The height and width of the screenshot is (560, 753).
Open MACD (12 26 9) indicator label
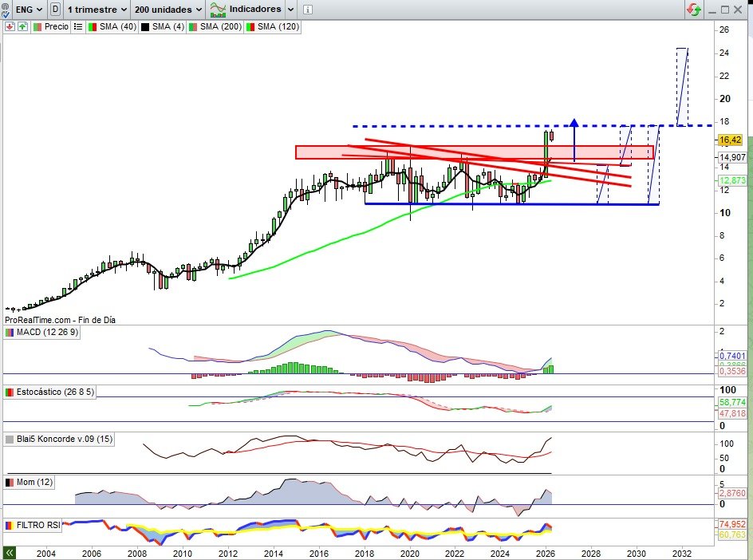41,333
